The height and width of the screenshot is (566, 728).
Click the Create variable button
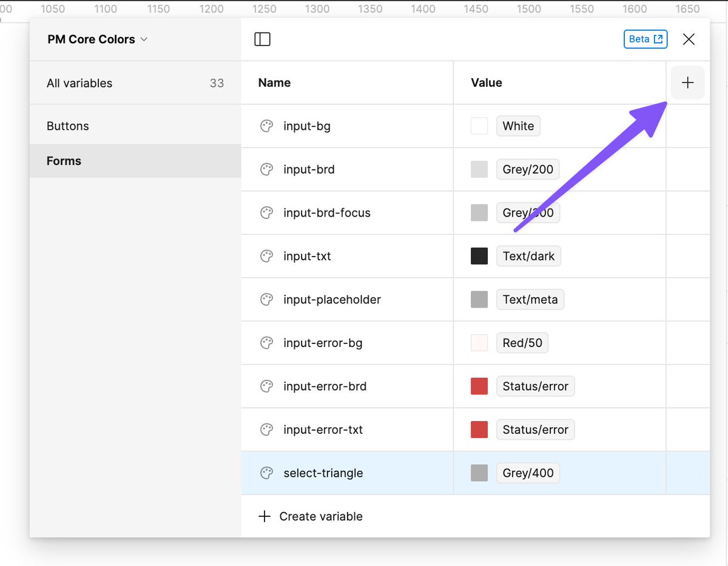coord(311,516)
